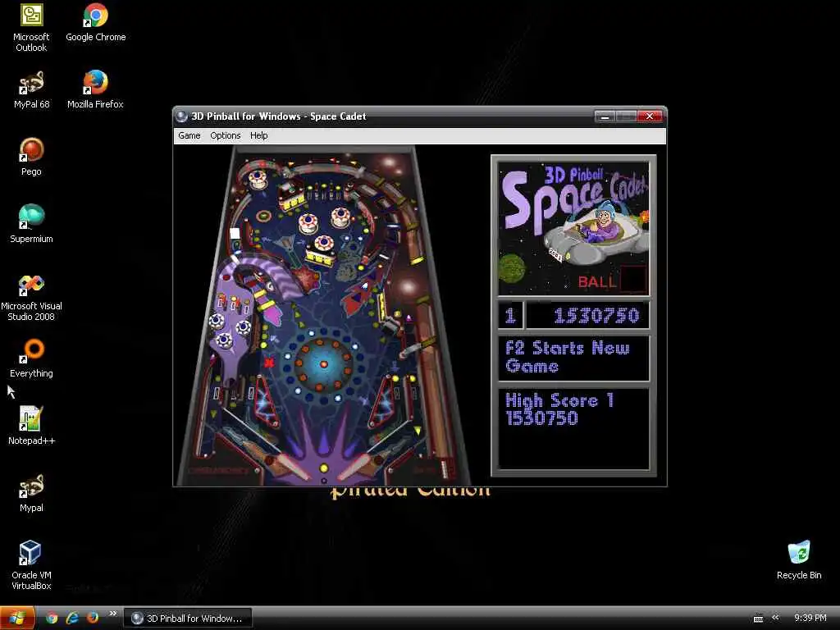Screen dimensions: 840x630
Task: Select the Notepad++ desktop shortcut
Action: (x=31, y=426)
